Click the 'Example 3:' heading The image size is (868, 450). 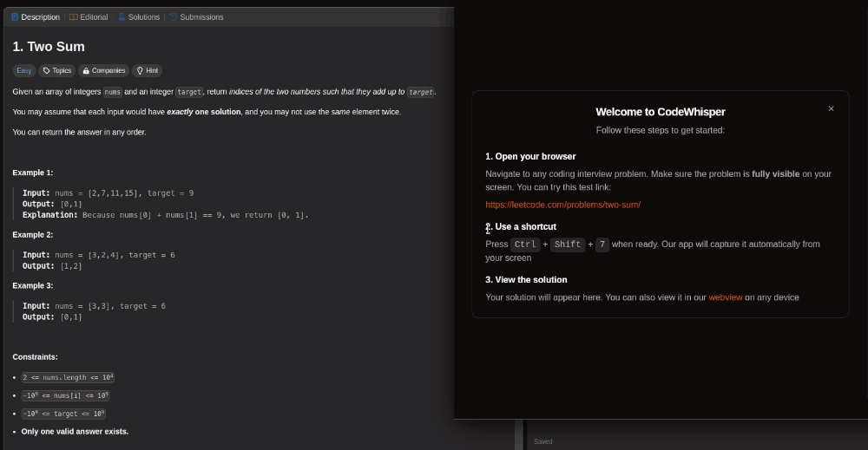(x=33, y=285)
